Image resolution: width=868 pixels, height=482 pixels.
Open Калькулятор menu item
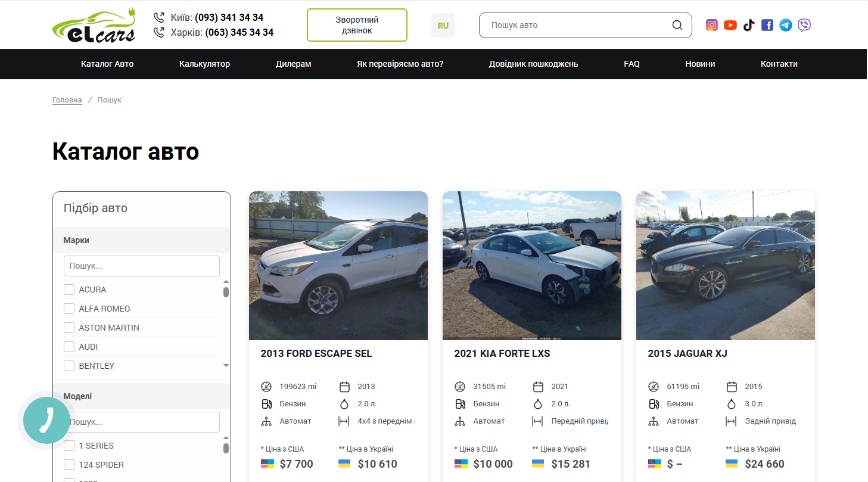[204, 64]
